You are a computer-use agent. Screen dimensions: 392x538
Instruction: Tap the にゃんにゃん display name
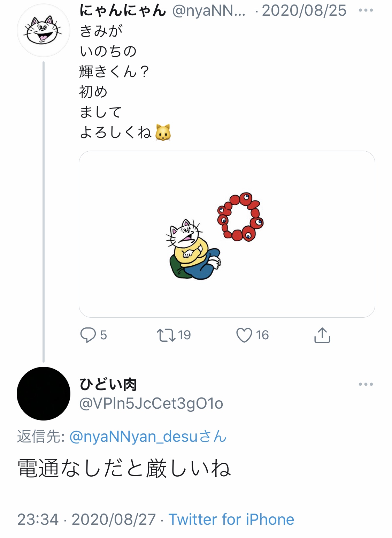click(x=123, y=10)
